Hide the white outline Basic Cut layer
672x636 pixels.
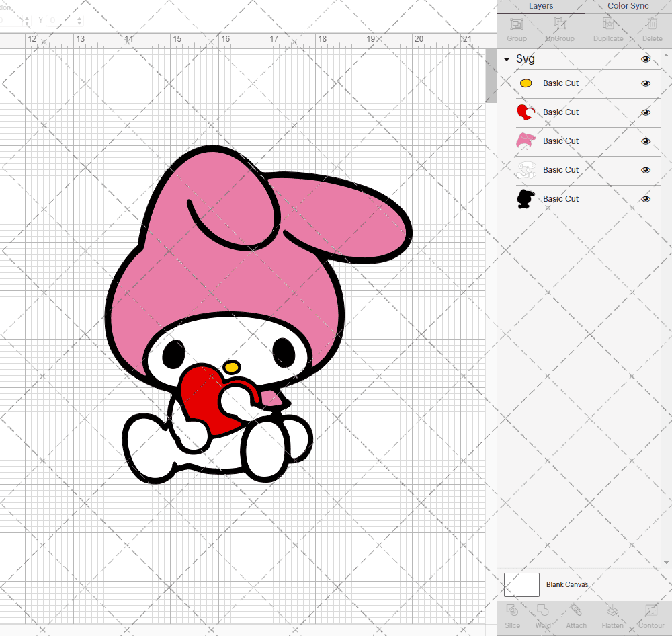645,170
